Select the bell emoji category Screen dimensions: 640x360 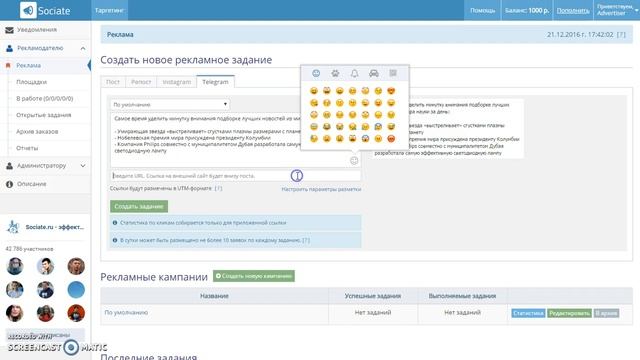(354, 73)
